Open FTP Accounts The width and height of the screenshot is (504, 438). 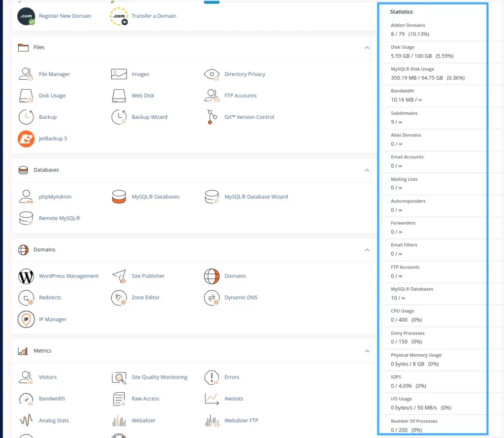[x=240, y=96]
